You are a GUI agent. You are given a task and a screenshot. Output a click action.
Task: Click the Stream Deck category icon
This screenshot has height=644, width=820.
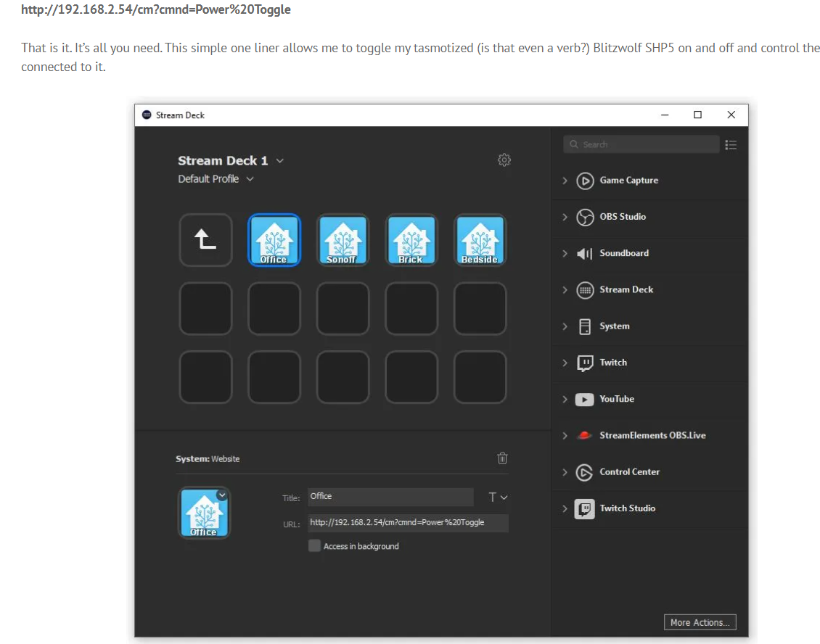click(585, 289)
